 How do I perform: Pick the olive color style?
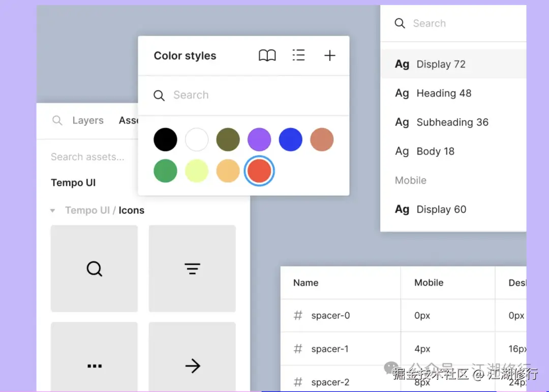pos(228,139)
